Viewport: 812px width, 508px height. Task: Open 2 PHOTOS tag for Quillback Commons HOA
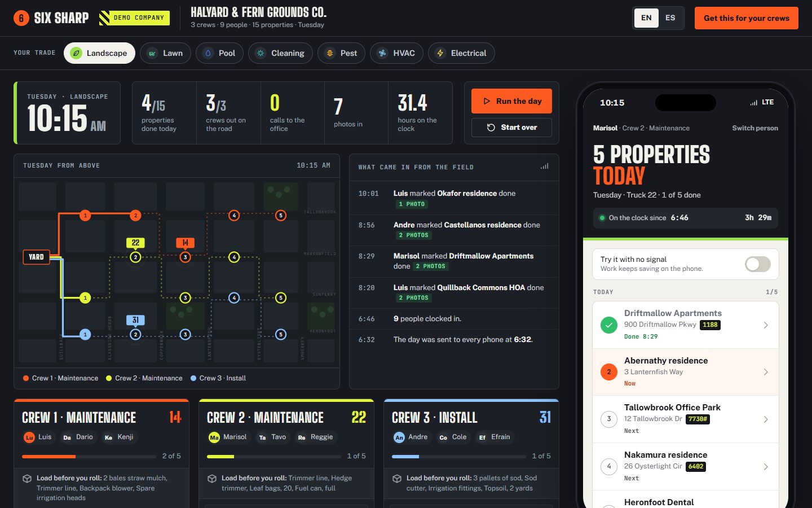pos(413,298)
